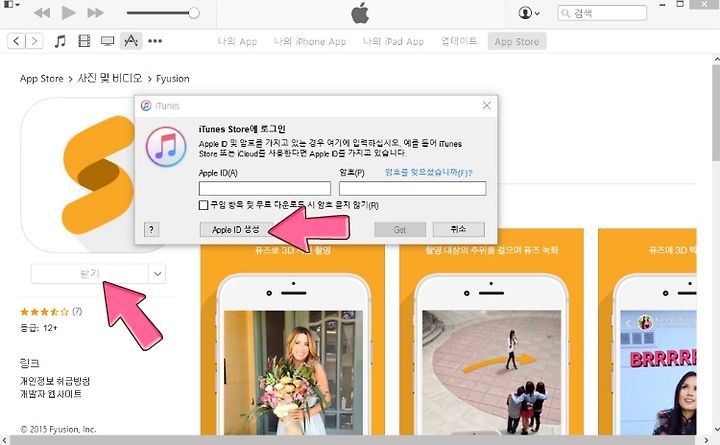Click the vertical scrollbar thumb
This screenshot has height=445, width=720.
pos(716,113)
